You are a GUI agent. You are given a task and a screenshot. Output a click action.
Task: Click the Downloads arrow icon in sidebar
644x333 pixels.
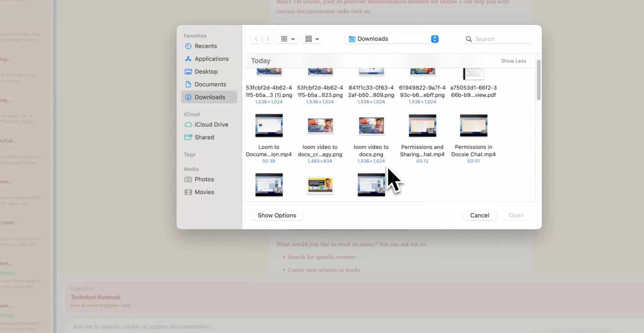point(188,97)
